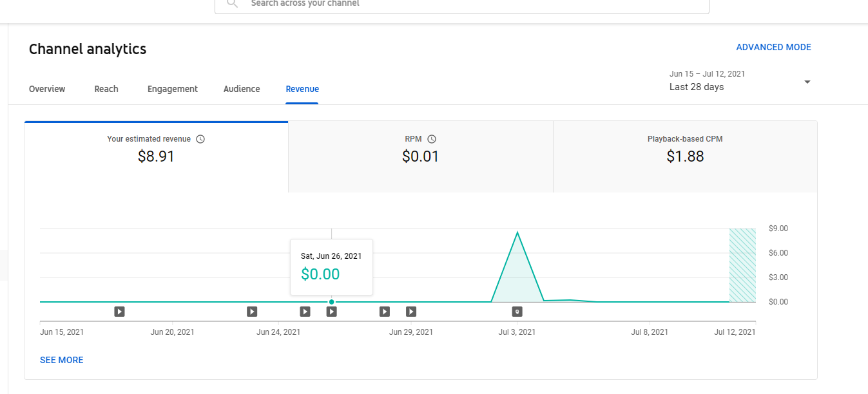Click the Channel analytics heading

(88, 49)
